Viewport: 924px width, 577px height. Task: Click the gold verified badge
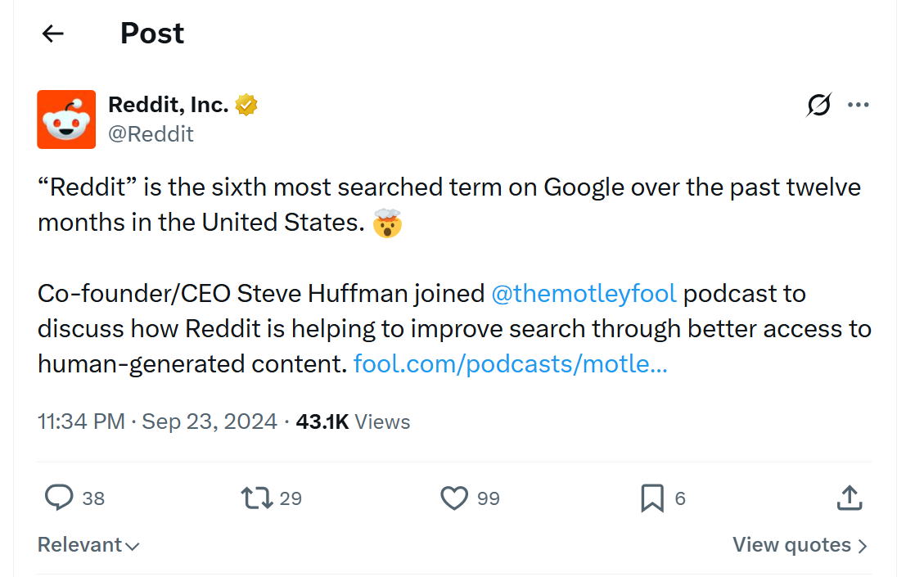click(246, 105)
